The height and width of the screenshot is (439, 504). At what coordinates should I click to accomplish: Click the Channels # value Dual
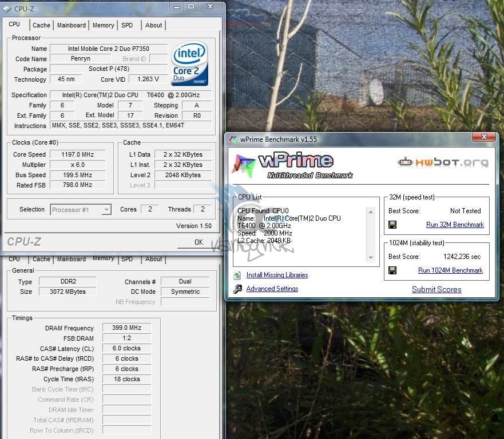(185, 281)
